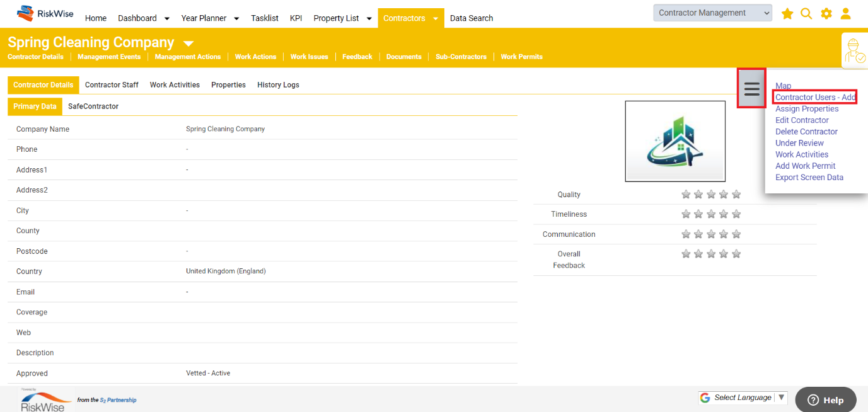
Task: Open the search magnifier icon
Action: click(x=806, y=13)
